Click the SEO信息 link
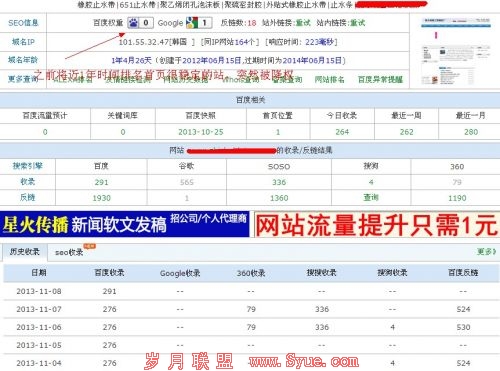Viewport: 500px width, 371px height. pyautogui.click(x=23, y=23)
